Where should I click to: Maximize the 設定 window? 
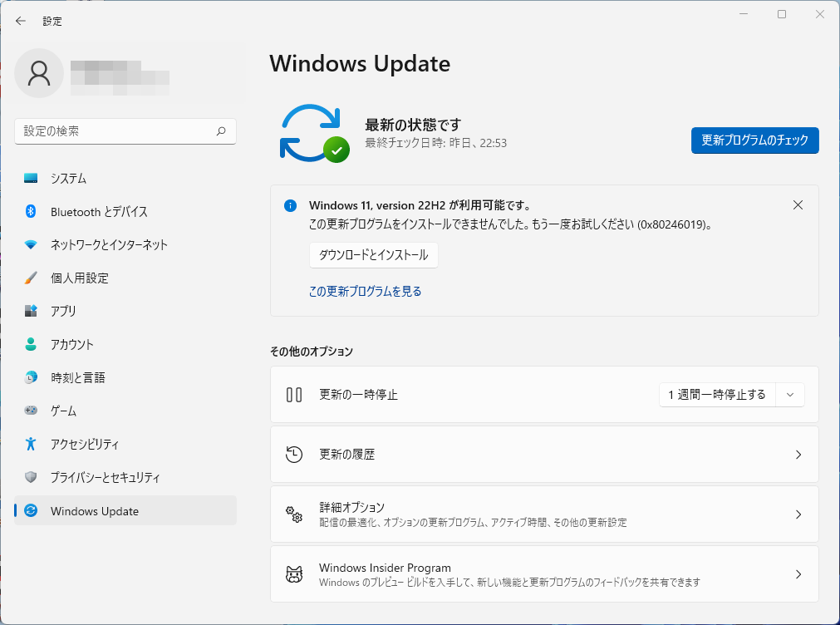(782, 14)
